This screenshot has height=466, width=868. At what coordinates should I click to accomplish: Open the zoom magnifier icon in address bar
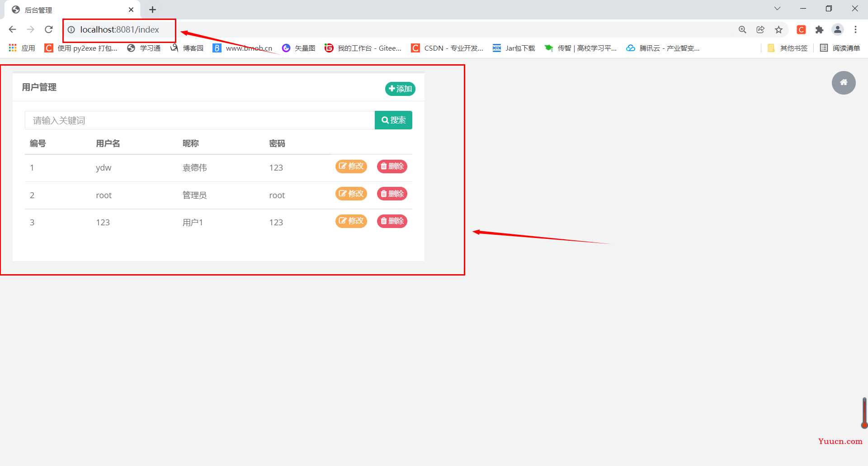pos(742,30)
